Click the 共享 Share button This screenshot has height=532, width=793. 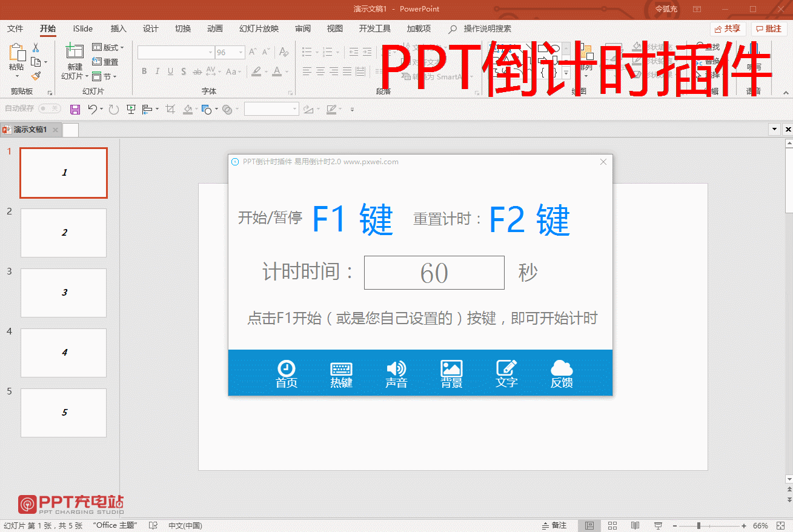point(726,28)
